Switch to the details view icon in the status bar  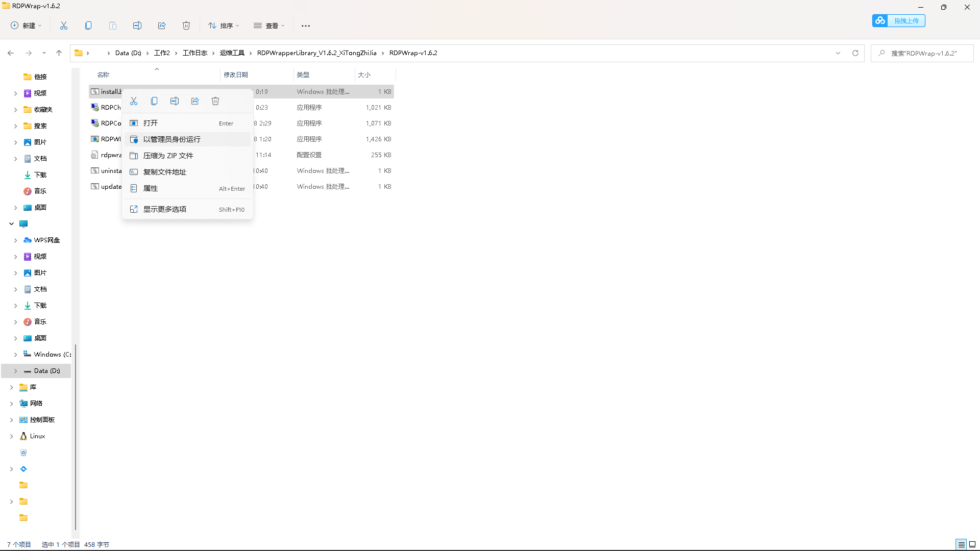(961, 544)
